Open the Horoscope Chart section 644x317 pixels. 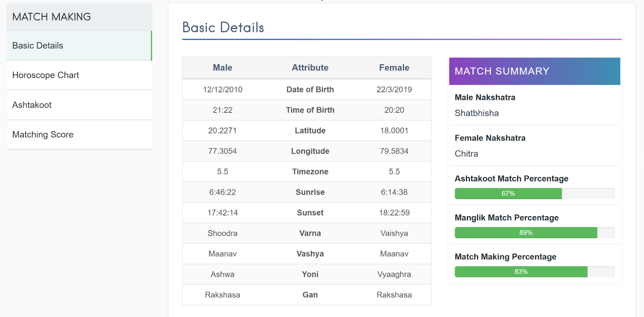(46, 75)
